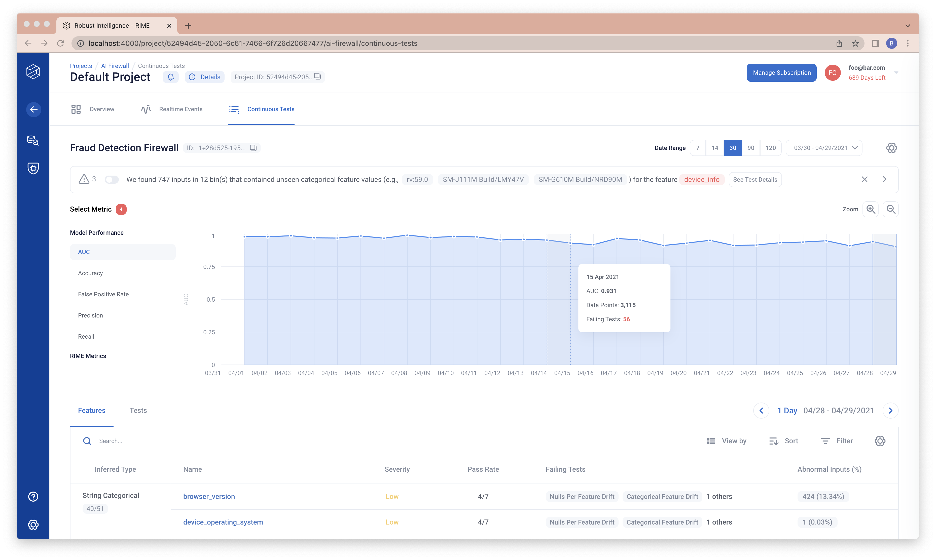
Task: Open firewall settings gear near Date Range
Action: pyautogui.click(x=891, y=148)
